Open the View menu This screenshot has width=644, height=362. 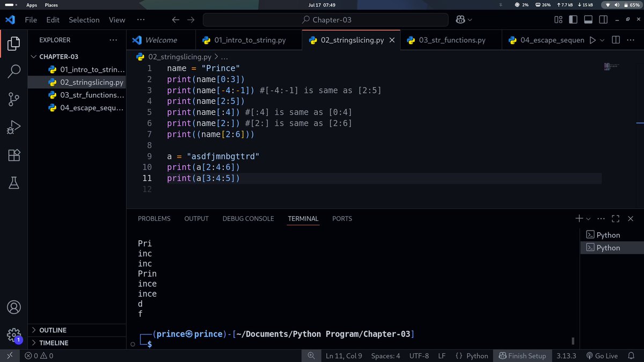[117, 20]
